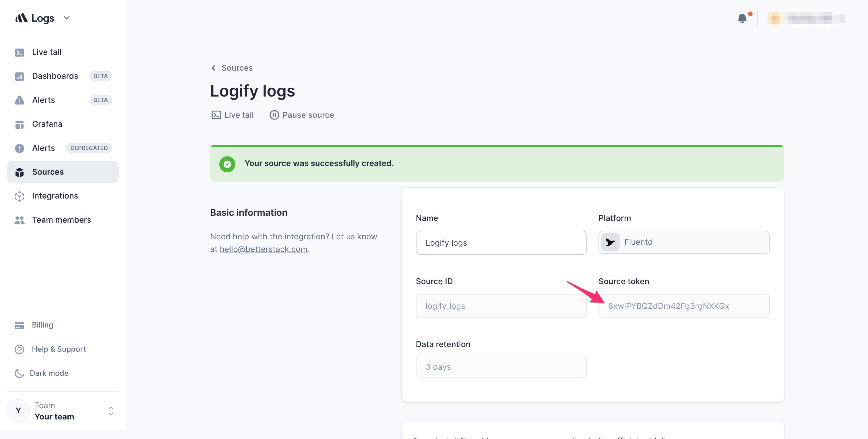Click the Team members icon in sidebar

[x=20, y=219]
